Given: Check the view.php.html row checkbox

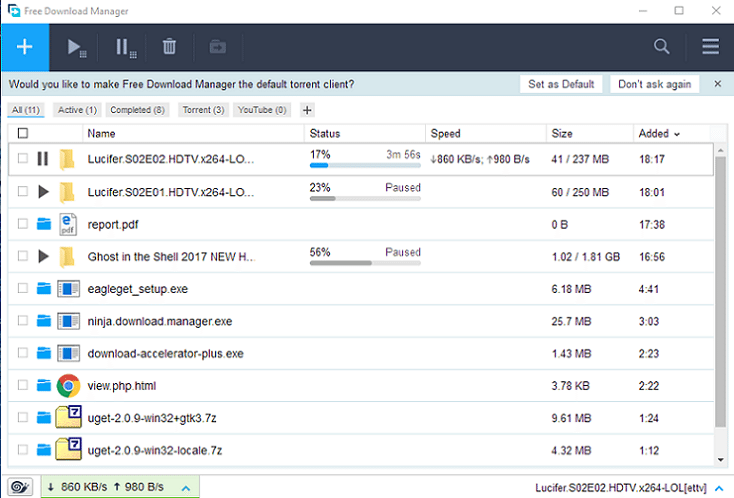Looking at the screenshot, I should point(22,385).
